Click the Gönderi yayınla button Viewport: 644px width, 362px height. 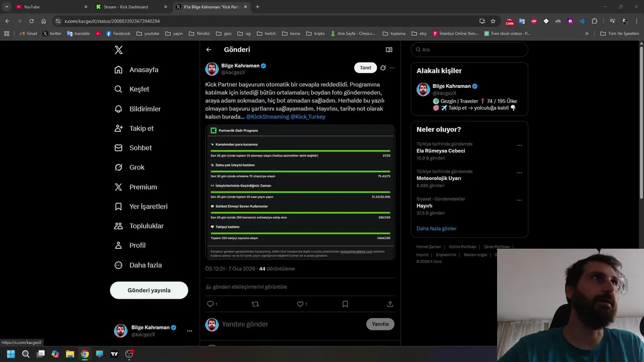[x=149, y=290]
